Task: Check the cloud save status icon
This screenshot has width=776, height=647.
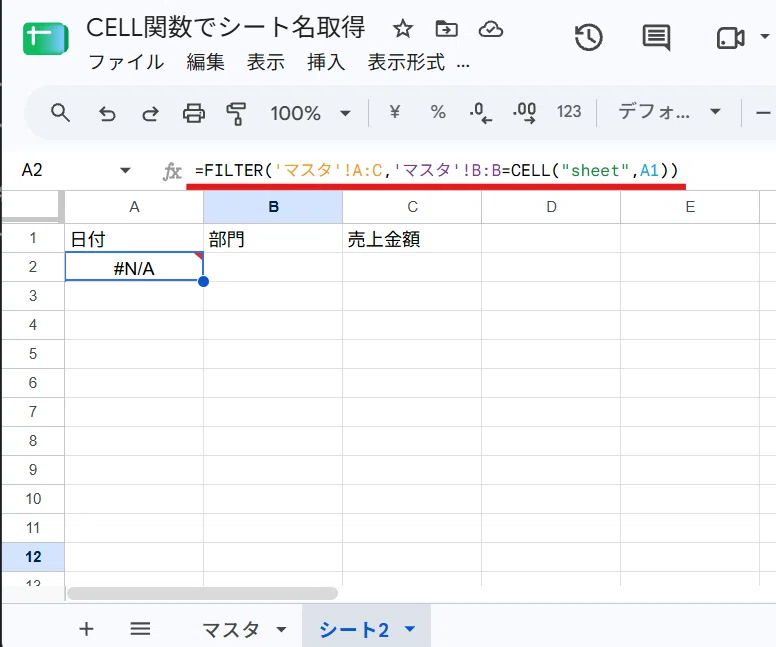Action: 491,29
